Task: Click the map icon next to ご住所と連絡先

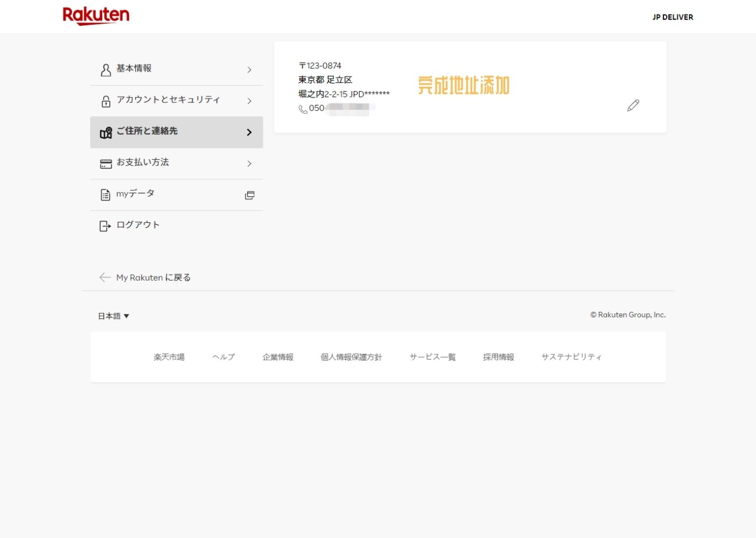Action: click(105, 132)
